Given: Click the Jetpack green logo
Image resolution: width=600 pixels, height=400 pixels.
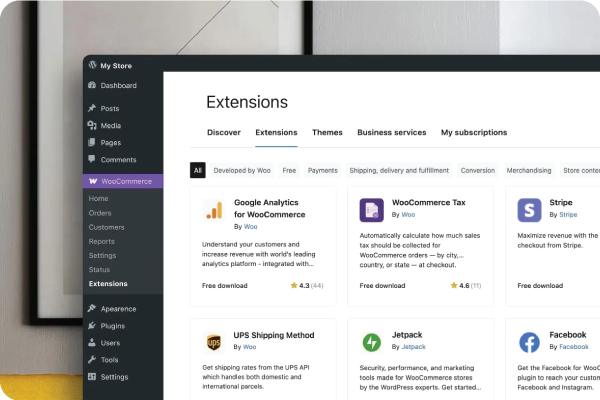Looking at the screenshot, I should 372,342.
